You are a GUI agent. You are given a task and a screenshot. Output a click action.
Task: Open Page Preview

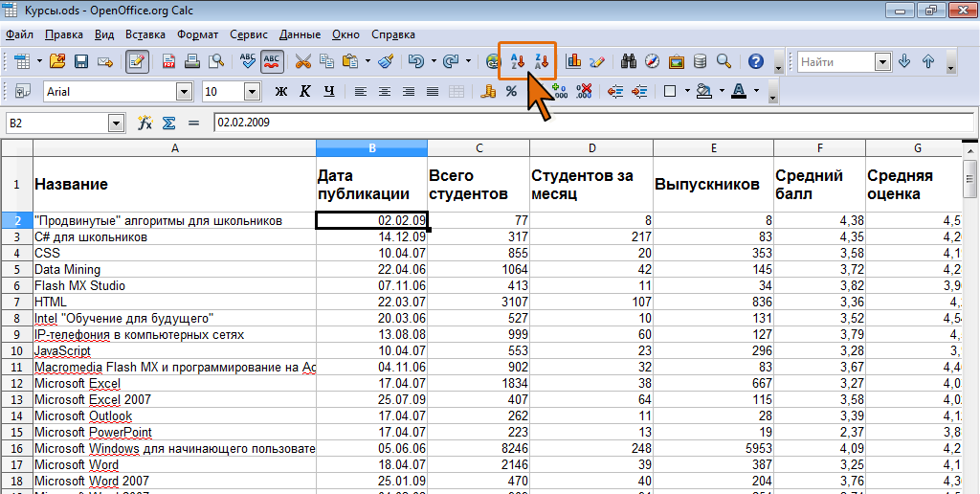tap(216, 61)
